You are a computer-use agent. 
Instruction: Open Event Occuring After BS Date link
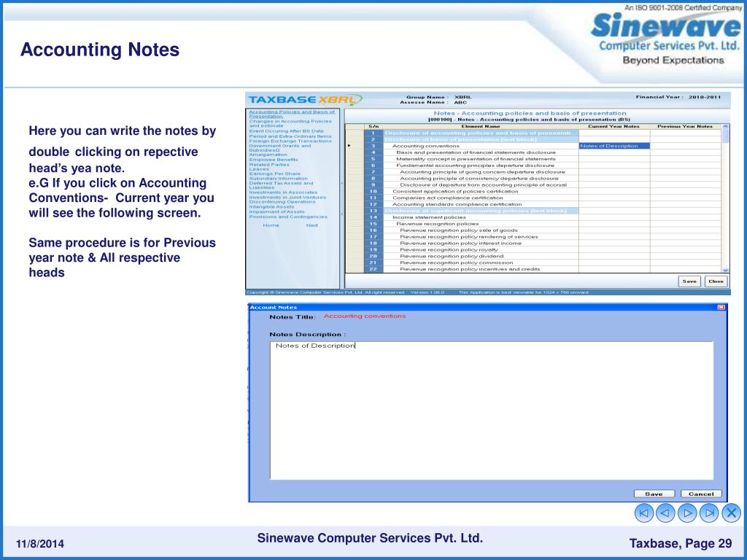(286, 131)
